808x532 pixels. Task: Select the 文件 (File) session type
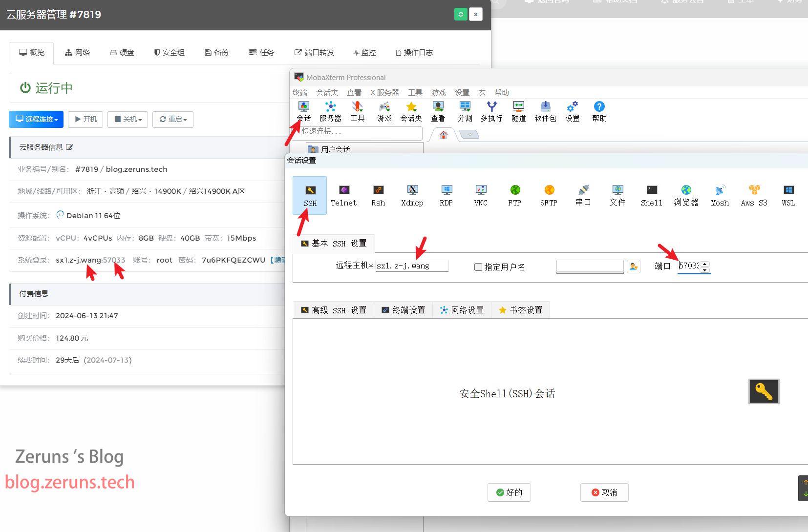pos(617,196)
